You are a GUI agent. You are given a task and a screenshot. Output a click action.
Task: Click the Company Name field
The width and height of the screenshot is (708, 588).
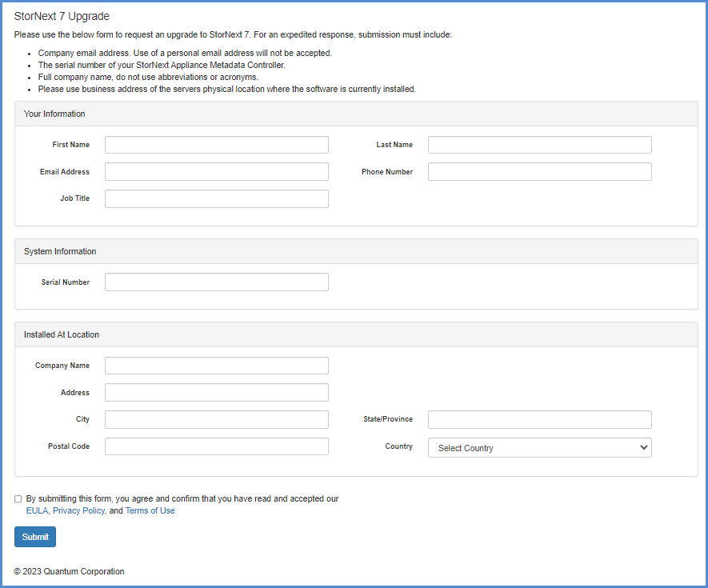click(217, 366)
